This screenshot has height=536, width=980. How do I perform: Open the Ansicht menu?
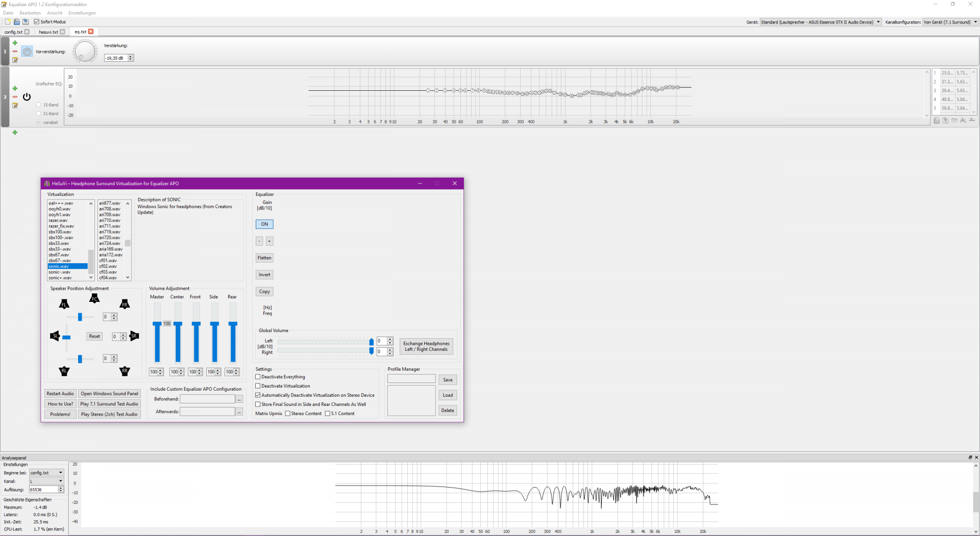click(x=55, y=13)
